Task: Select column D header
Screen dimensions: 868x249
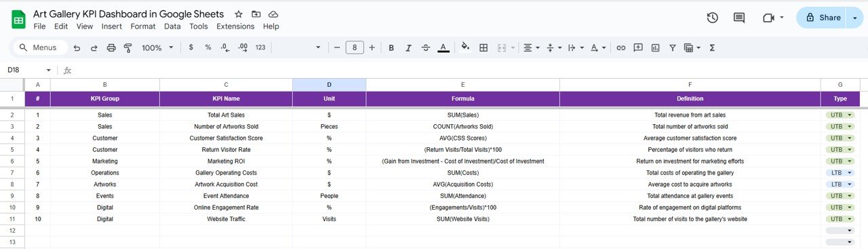Action: point(329,85)
